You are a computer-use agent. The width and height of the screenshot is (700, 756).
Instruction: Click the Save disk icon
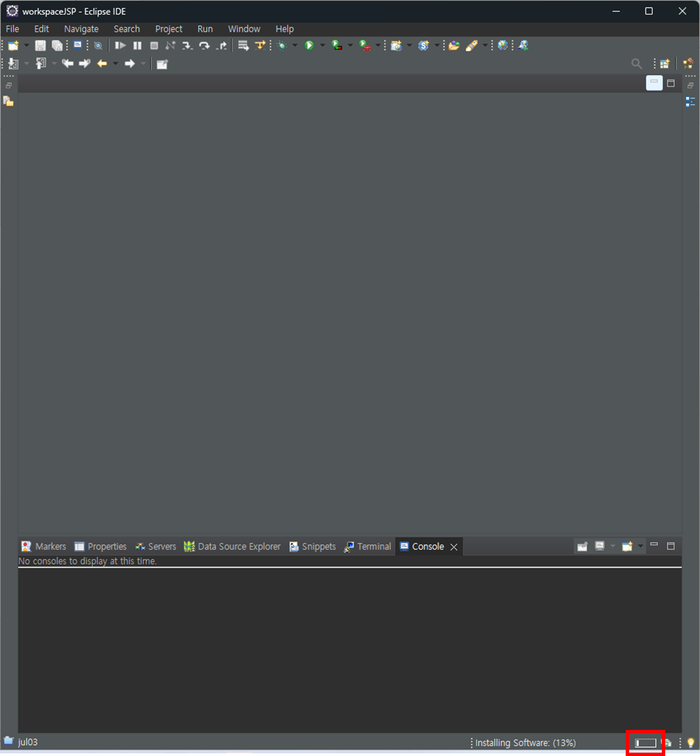40,46
